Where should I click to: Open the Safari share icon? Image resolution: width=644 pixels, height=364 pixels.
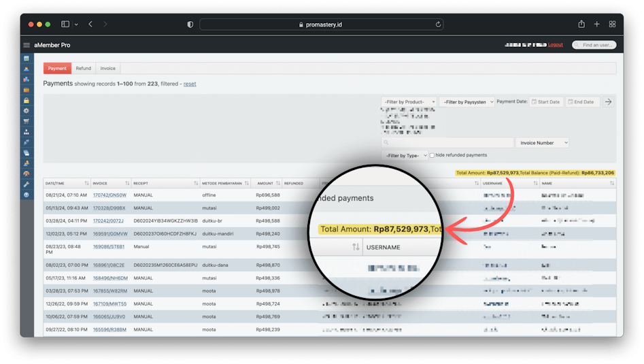581,24
